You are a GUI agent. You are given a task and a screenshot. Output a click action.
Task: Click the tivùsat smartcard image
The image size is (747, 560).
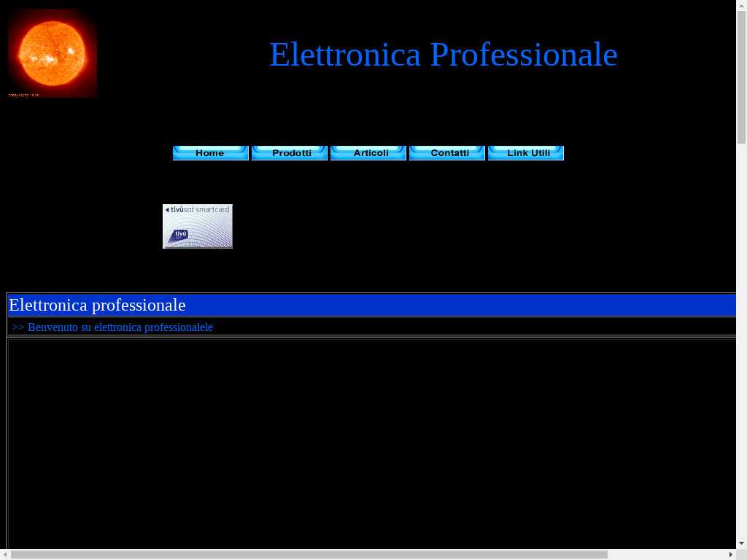pyautogui.click(x=197, y=226)
